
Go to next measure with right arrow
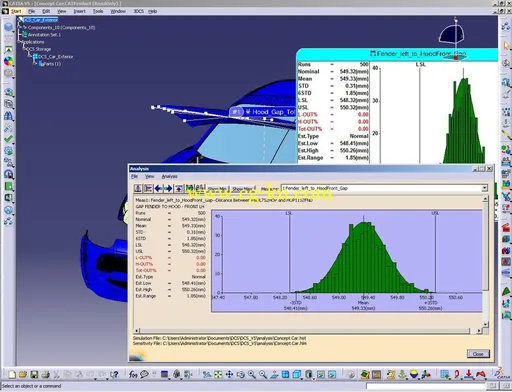click(169, 189)
